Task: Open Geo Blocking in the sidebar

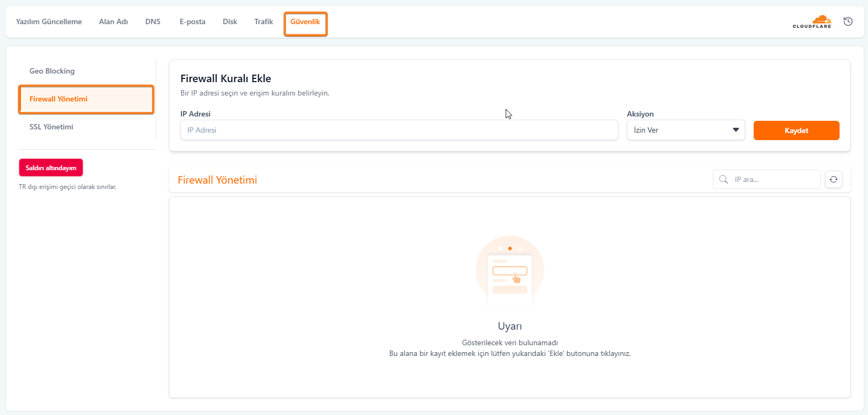Action: tap(52, 71)
